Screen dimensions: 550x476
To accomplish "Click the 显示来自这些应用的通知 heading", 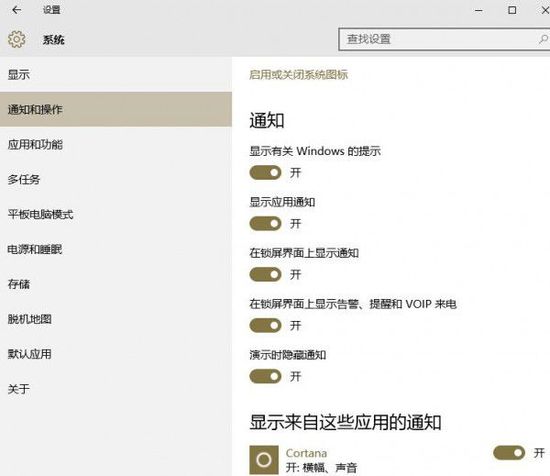I will [345, 422].
